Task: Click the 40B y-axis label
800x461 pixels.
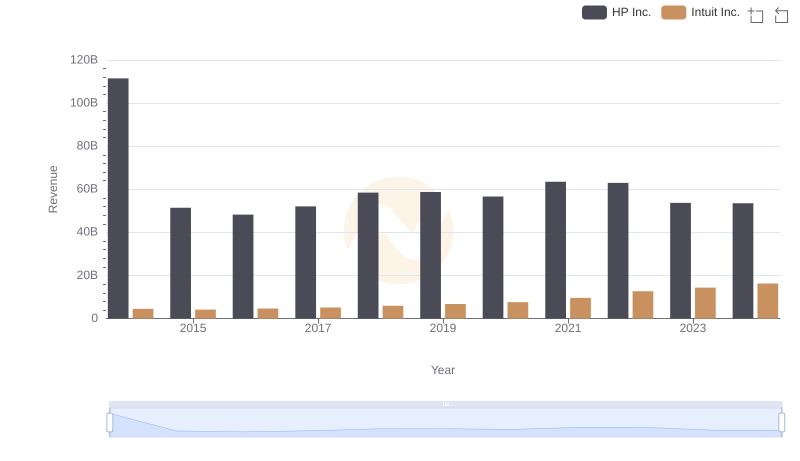Action: point(87,232)
